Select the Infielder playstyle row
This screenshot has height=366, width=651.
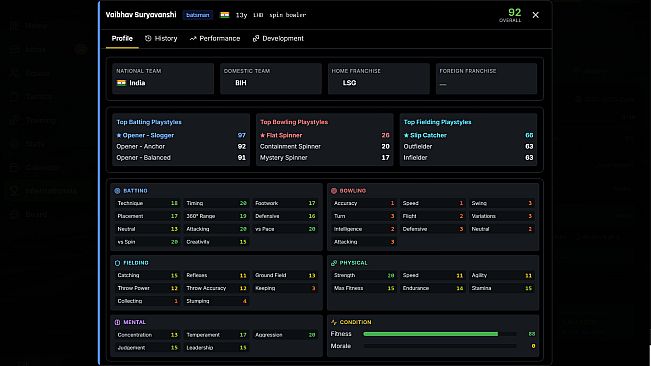(468, 158)
